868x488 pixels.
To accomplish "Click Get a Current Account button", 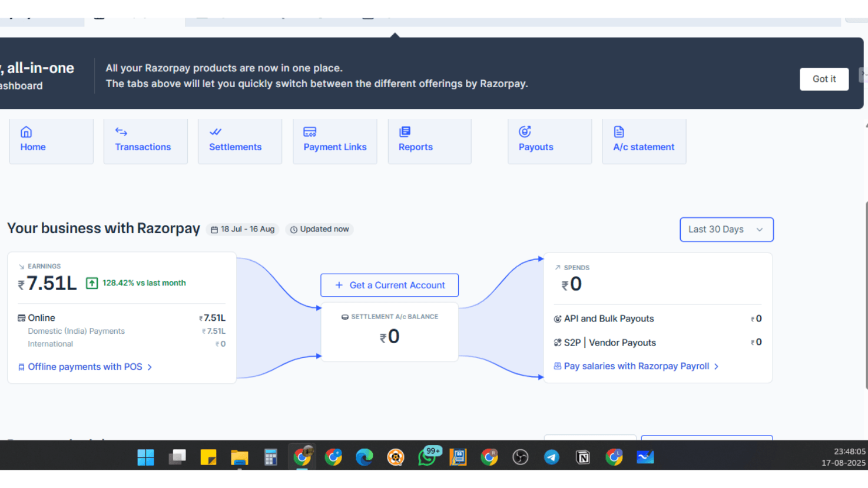I will click(x=389, y=286).
